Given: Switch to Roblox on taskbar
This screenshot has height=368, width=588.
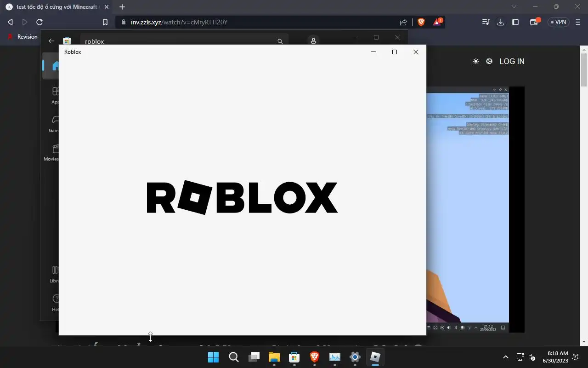Looking at the screenshot, I should click(x=375, y=357).
